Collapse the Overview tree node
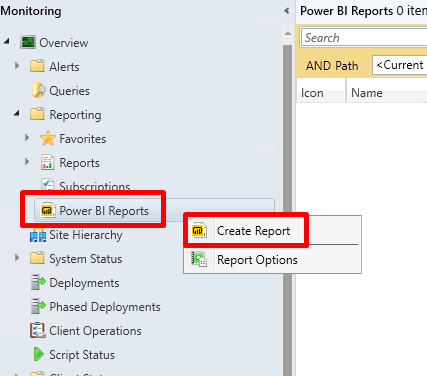This screenshot has width=427, height=376. [7, 42]
